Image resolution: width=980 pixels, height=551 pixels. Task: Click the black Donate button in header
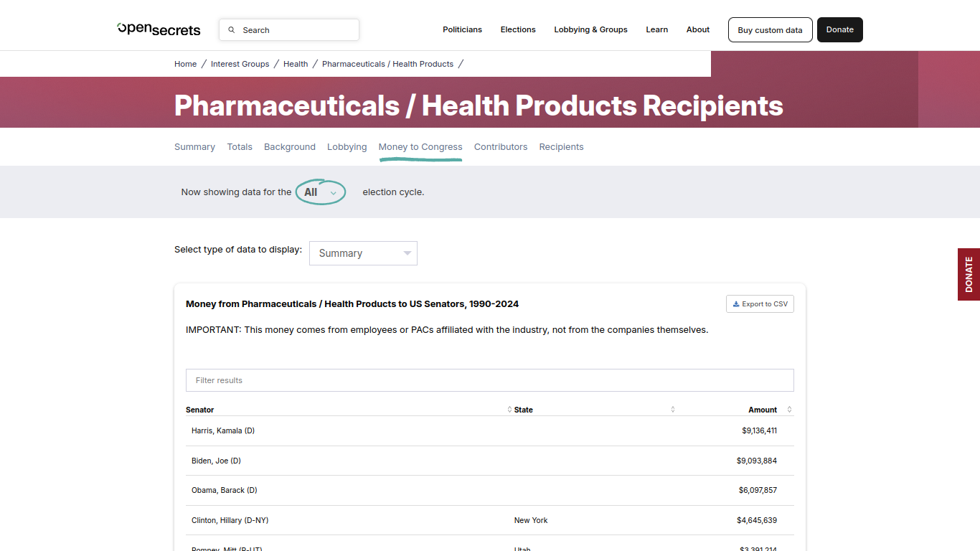[839, 30]
